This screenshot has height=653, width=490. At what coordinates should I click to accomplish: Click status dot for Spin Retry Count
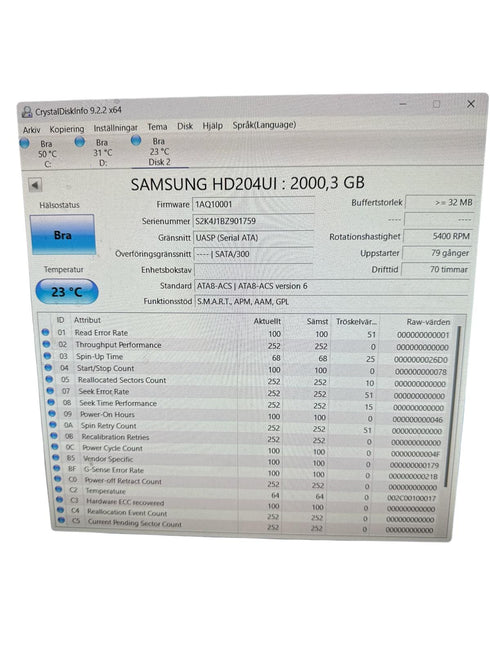[52, 424]
